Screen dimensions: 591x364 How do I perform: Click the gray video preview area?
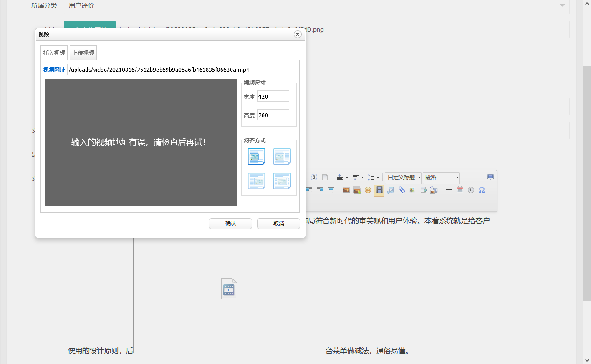141,142
